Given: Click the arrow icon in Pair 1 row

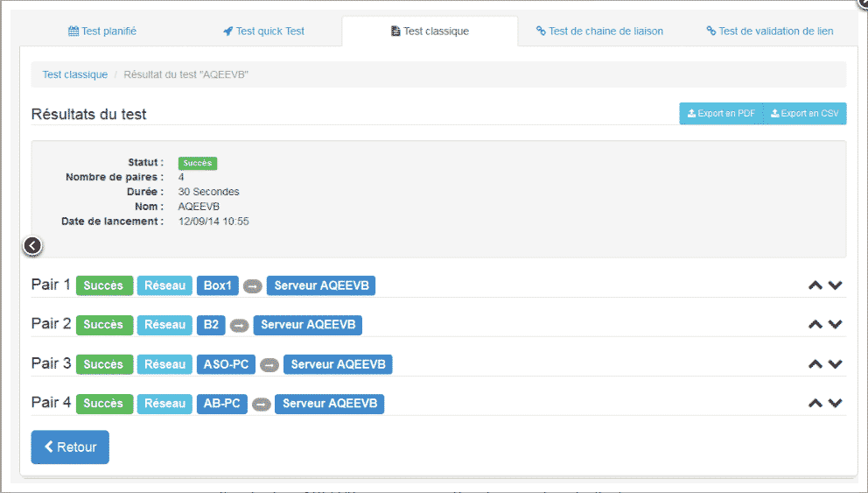Looking at the screenshot, I should (x=252, y=285).
